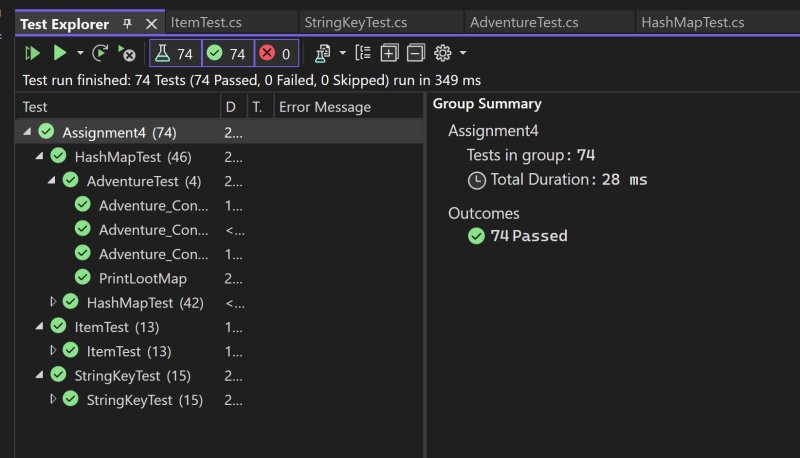Open Test Explorer settings gear
This screenshot has height=458, width=800.
click(442, 53)
